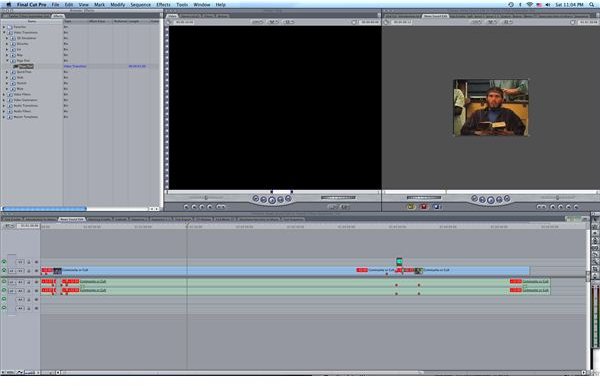The image size is (600, 386).
Task: Toggle the A4 track audible control
Action: click(x=4, y=308)
